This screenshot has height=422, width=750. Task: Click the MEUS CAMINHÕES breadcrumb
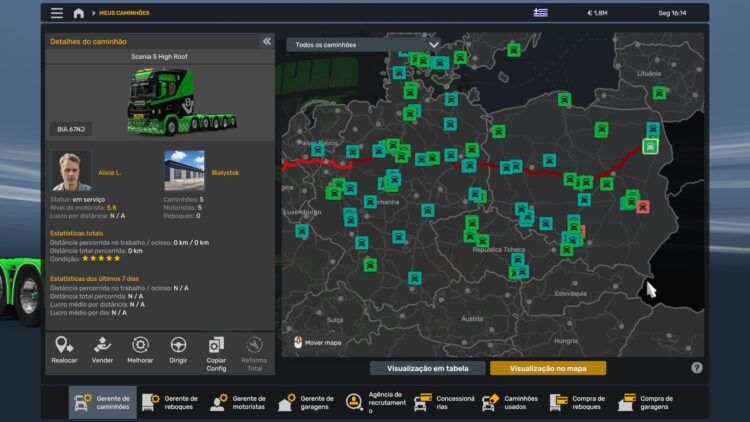[124, 13]
